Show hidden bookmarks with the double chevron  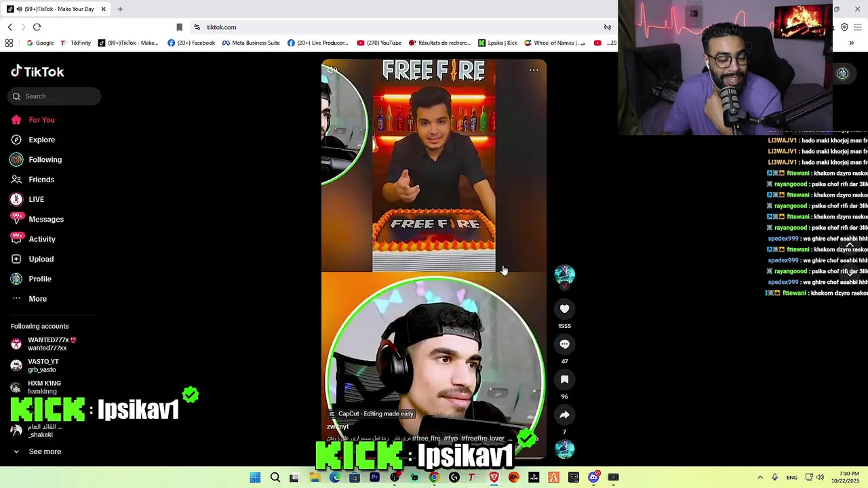(851, 43)
